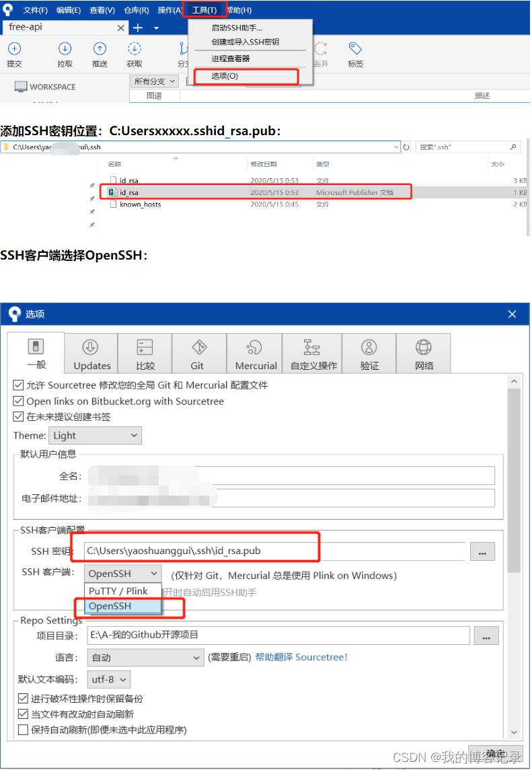532x770 pixels.
Task: Open the 语言 自动 dropdown
Action: click(145, 658)
